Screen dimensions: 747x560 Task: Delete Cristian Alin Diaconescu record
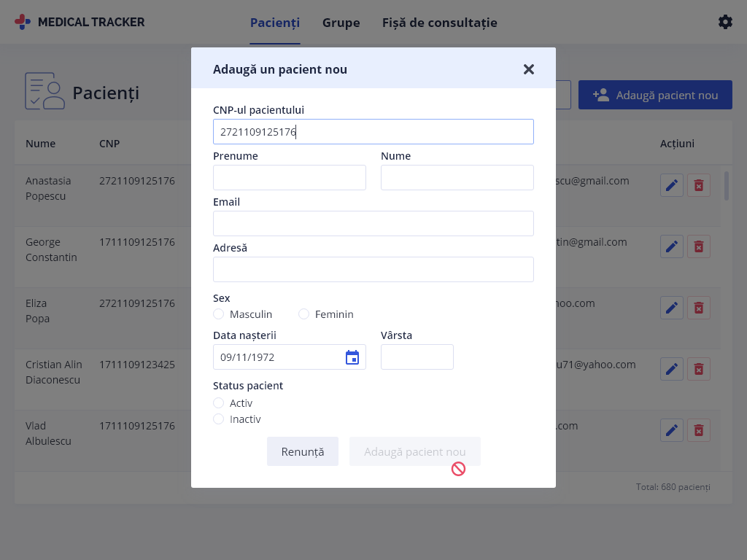[698, 369]
